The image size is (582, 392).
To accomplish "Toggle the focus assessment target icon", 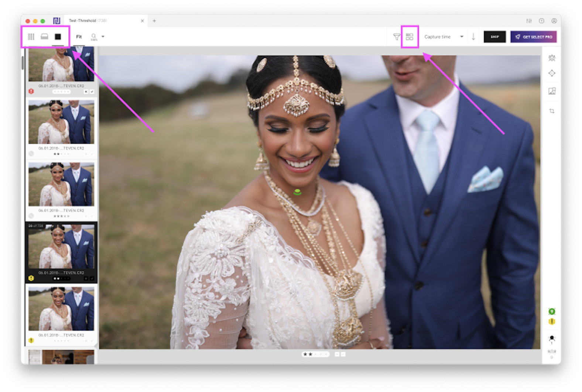I will (x=552, y=73).
